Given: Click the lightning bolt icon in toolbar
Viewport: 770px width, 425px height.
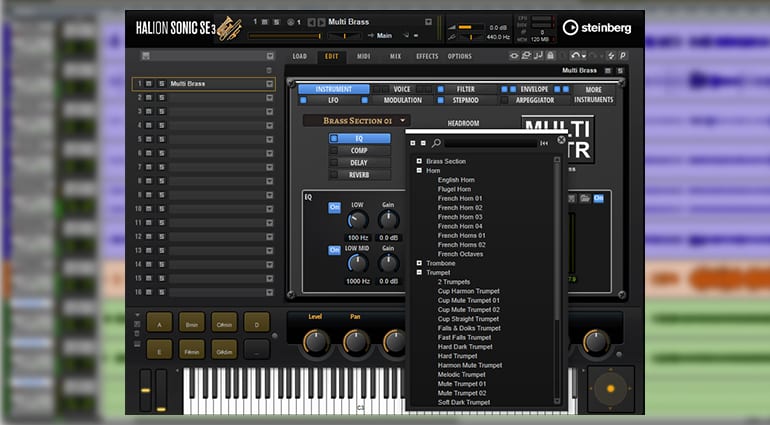Looking at the screenshot, I should (x=611, y=56).
